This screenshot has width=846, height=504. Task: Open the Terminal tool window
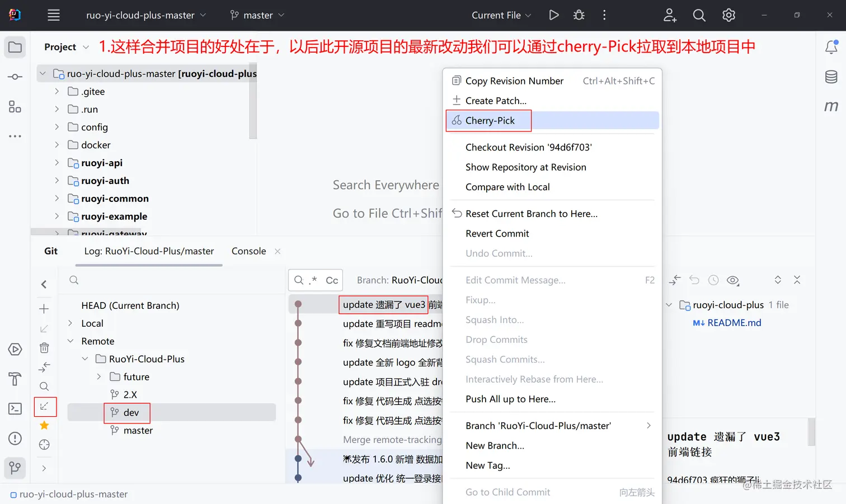[15, 408]
